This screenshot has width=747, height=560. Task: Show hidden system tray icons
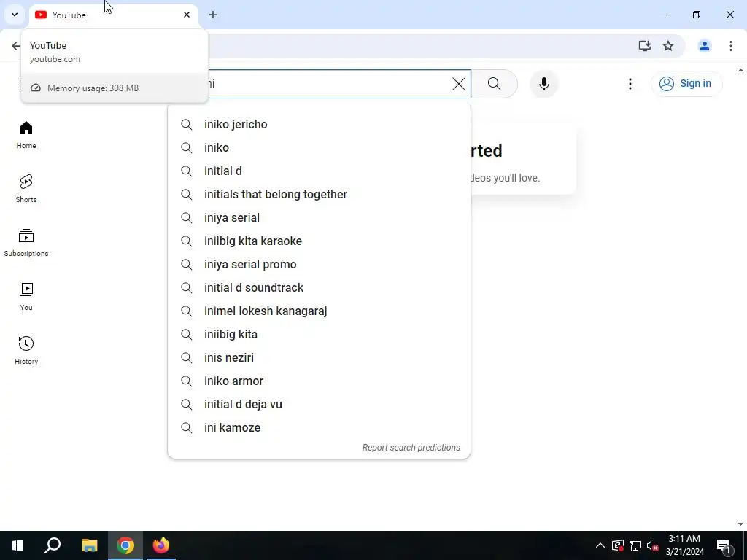(600, 545)
